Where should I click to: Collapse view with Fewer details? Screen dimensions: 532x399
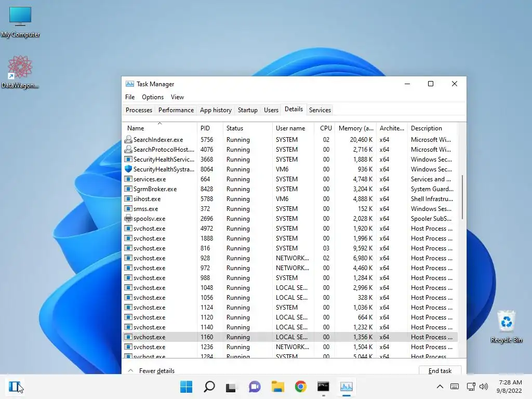(151, 371)
